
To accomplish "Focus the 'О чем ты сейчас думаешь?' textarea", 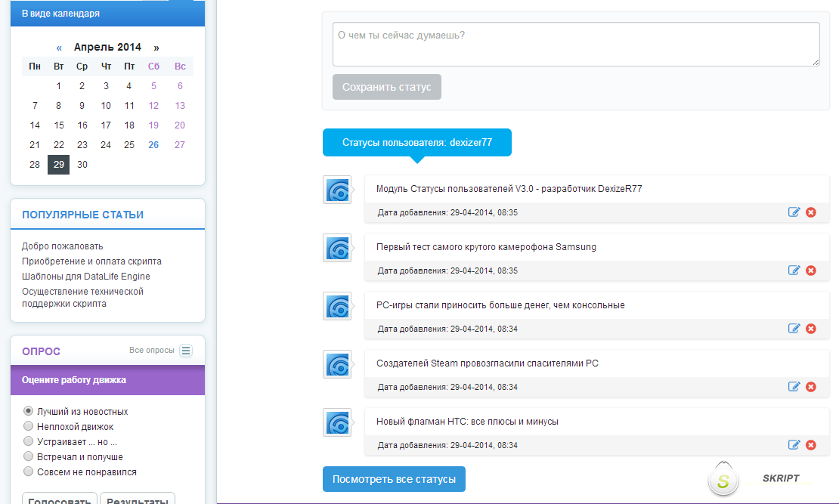I will point(576,45).
